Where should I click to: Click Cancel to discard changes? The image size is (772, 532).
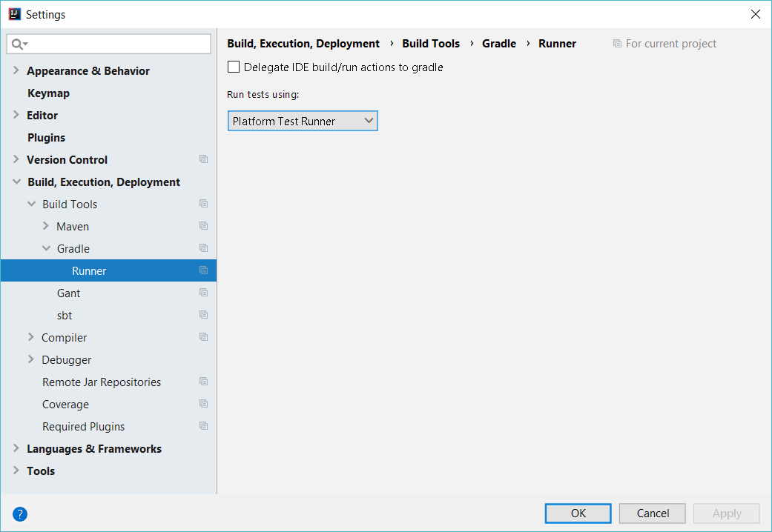pos(653,513)
